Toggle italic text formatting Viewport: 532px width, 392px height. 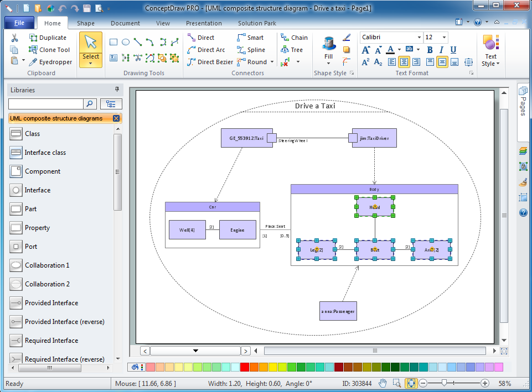click(x=441, y=50)
